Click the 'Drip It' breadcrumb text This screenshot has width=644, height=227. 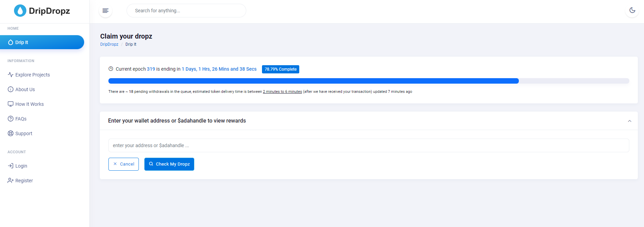click(131, 44)
